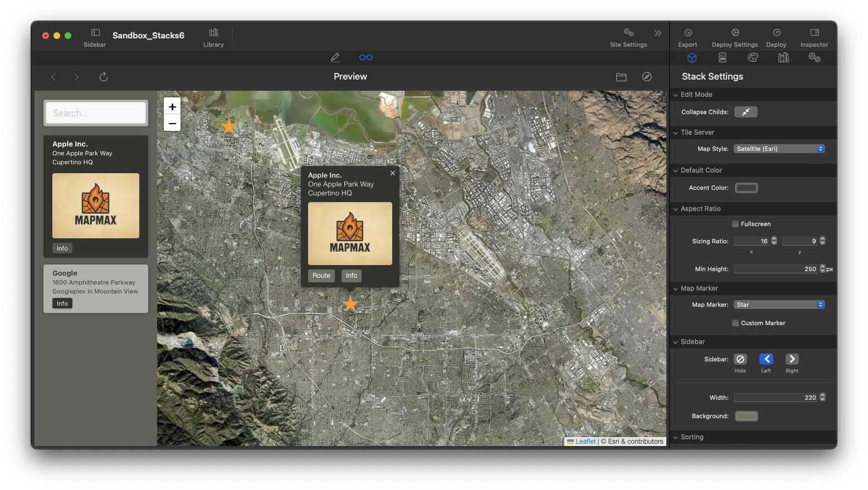The image size is (868, 490).
Task: Open Deploy Settings from toolbar
Action: point(734,33)
